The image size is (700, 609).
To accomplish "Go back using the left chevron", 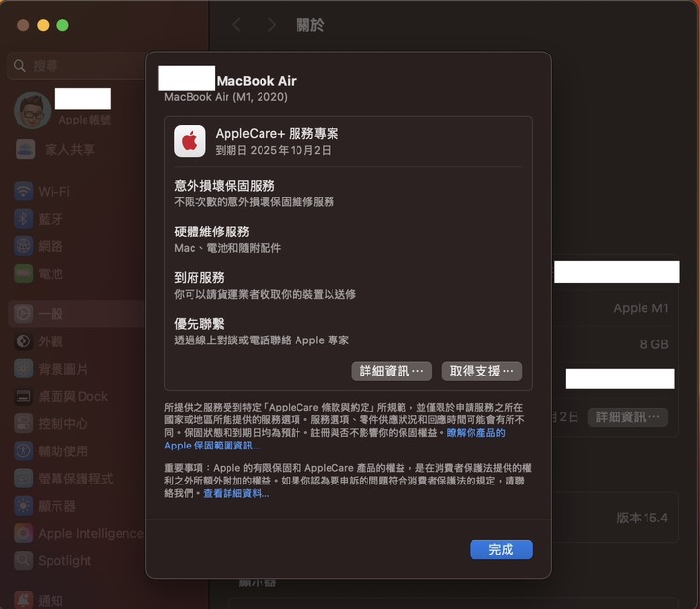I will [237, 25].
